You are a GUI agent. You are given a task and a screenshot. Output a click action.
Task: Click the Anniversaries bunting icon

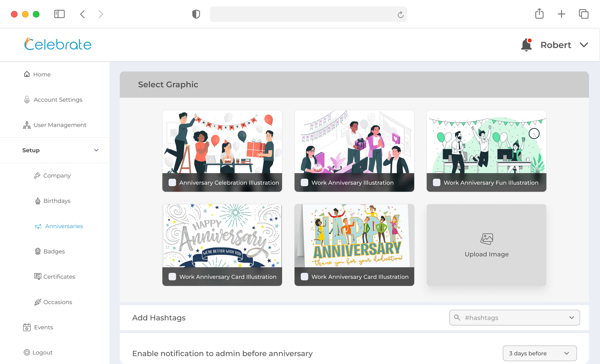pyautogui.click(x=38, y=226)
